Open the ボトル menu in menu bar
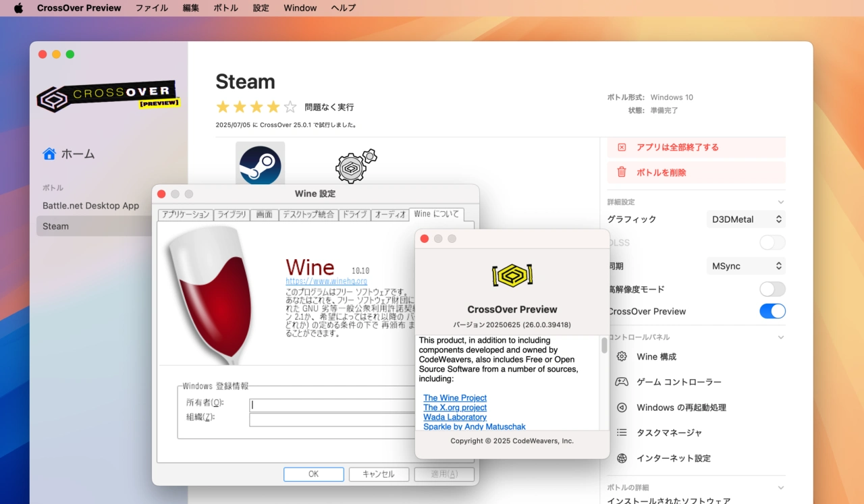Viewport: 864px width, 504px height. point(225,8)
